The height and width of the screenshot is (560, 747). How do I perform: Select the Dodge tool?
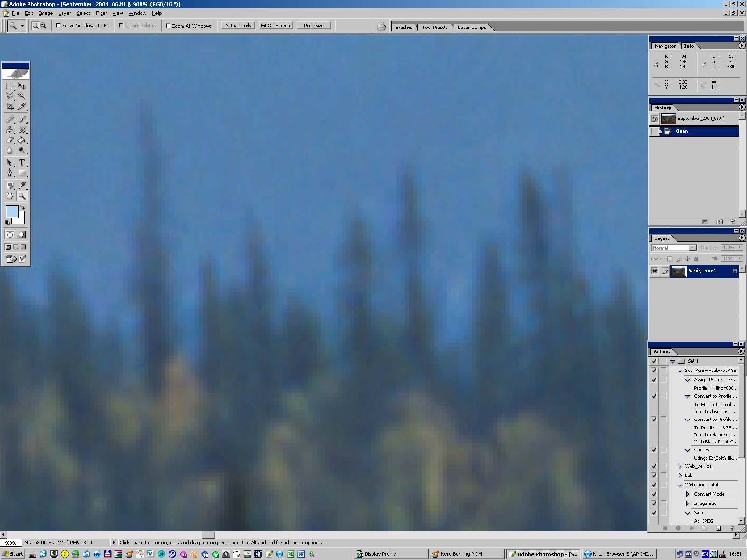pos(22,150)
